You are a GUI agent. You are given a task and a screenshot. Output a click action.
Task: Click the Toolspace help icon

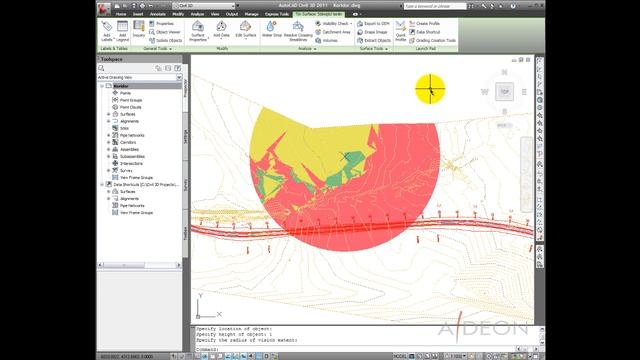pyautogui.click(x=178, y=68)
